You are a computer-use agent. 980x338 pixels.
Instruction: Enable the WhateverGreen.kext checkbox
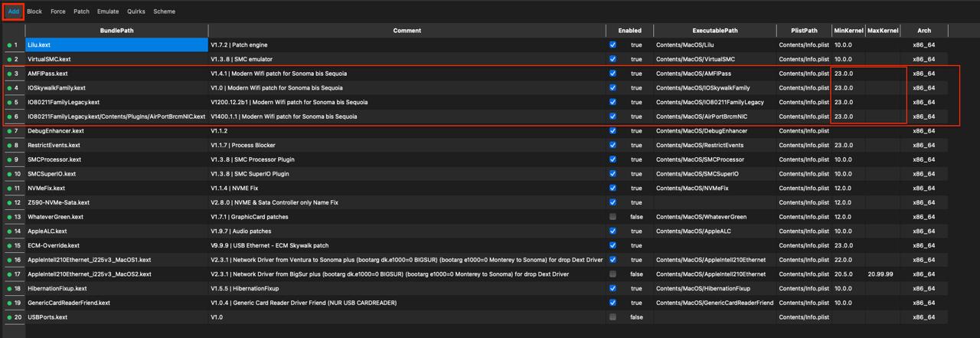(x=612, y=217)
